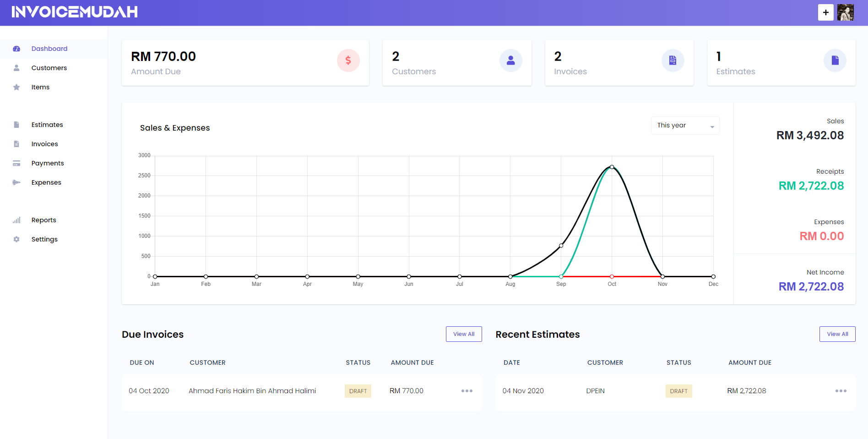Screen dimensions: 868x439
Task: Open the This year dropdown on the chart
Action: pyautogui.click(x=685, y=125)
